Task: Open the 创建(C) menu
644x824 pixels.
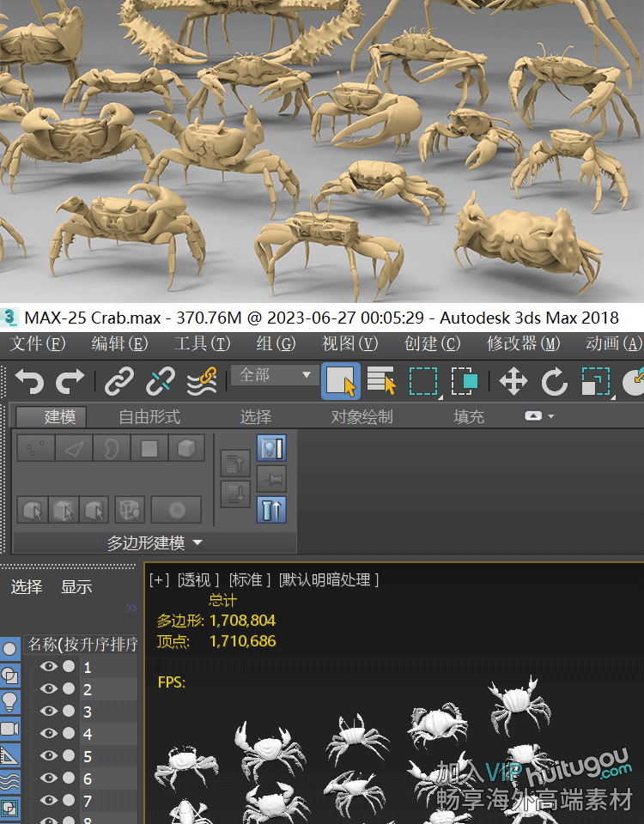Action: 432,343
